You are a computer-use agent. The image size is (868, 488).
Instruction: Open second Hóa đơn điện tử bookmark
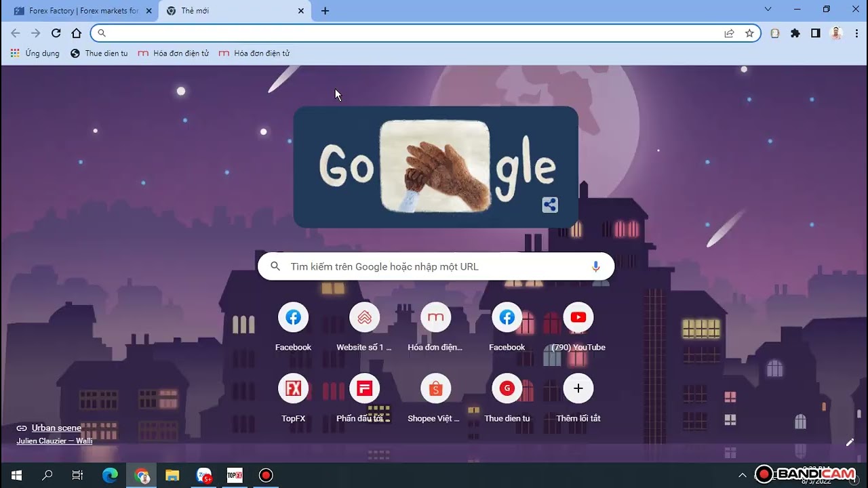pyautogui.click(x=254, y=53)
